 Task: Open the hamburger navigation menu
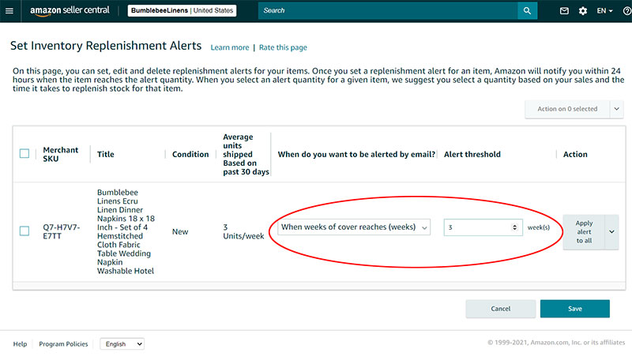[x=9, y=11]
